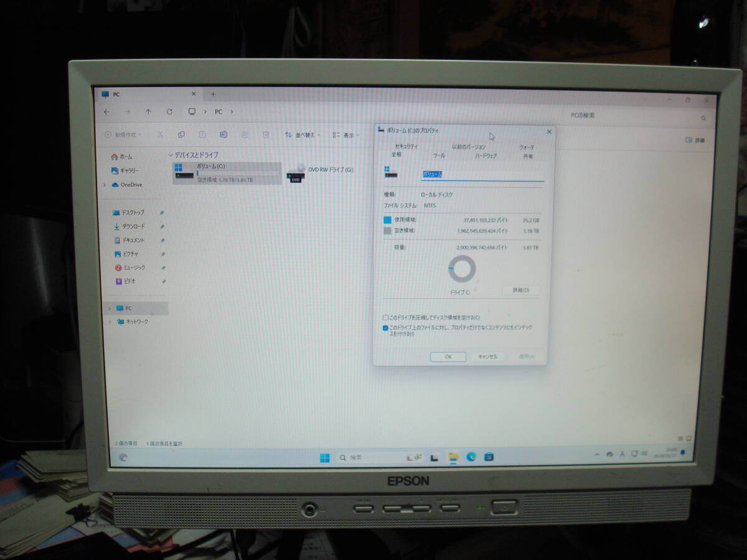Click the taskbar search box
Image resolution: width=747 pixels, height=560 pixels.
coord(382,457)
